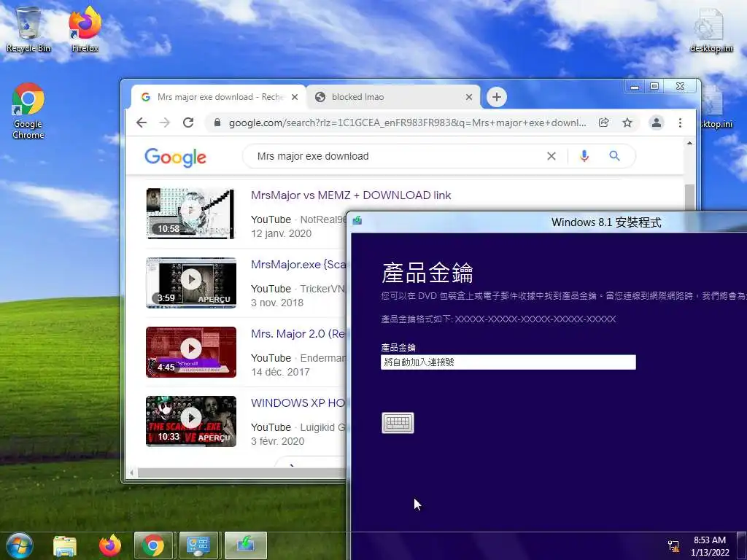
Task: Click the Windows 8.1 setup title bar icon
Action: pos(357,221)
